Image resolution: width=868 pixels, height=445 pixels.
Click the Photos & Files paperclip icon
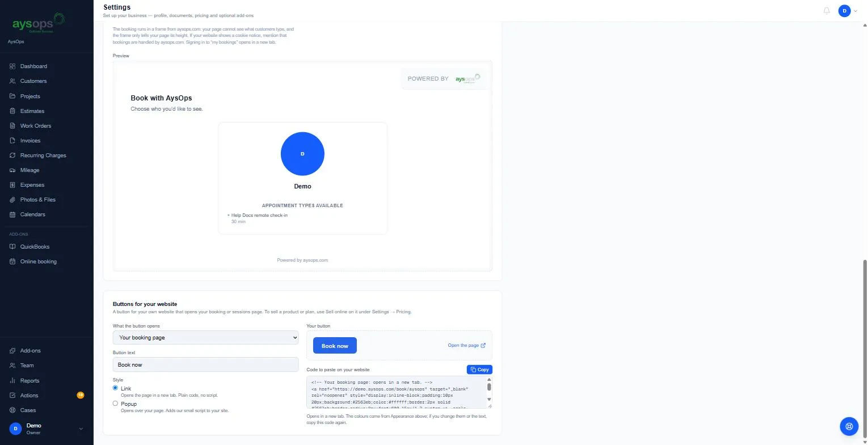tap(12, 200)
